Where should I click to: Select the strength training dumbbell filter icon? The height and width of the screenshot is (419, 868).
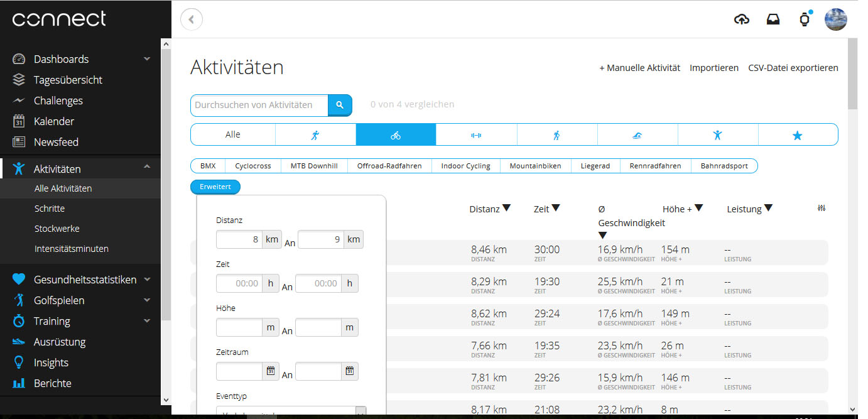click(x=476, y=135)
